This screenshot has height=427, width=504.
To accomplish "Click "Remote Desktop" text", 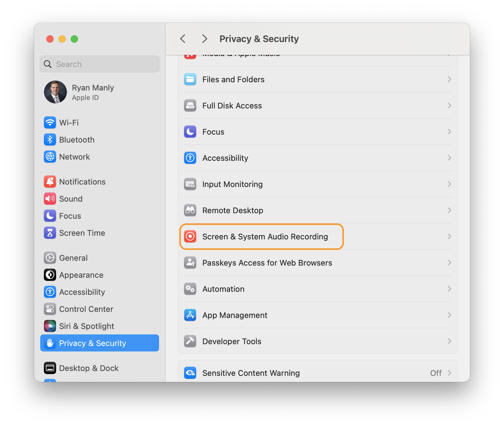I will (x=233, y=210).
